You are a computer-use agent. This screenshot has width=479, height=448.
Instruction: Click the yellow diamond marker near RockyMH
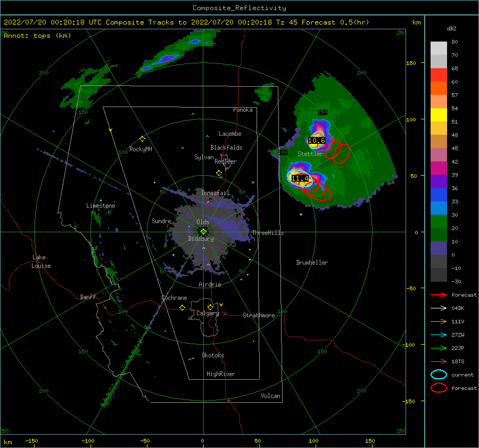click(142, 139)
